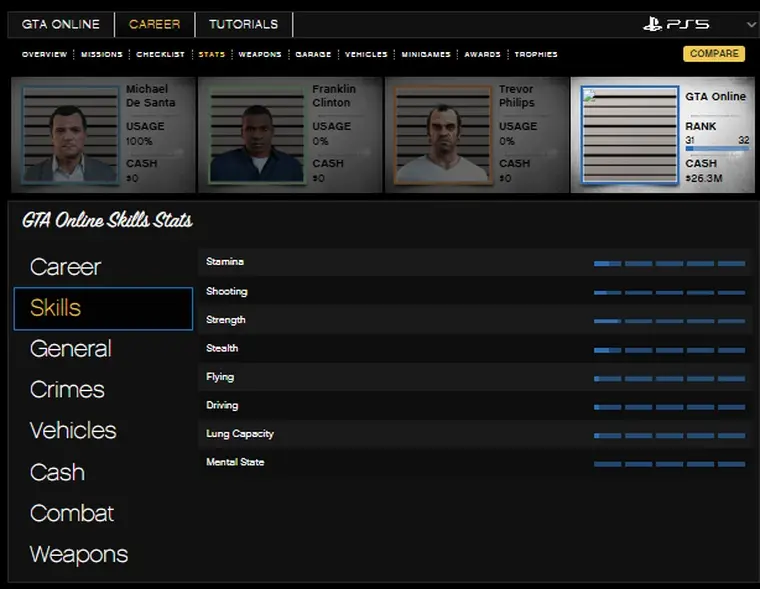Click the rank progress bar for GTA Online

click(716, 149)
